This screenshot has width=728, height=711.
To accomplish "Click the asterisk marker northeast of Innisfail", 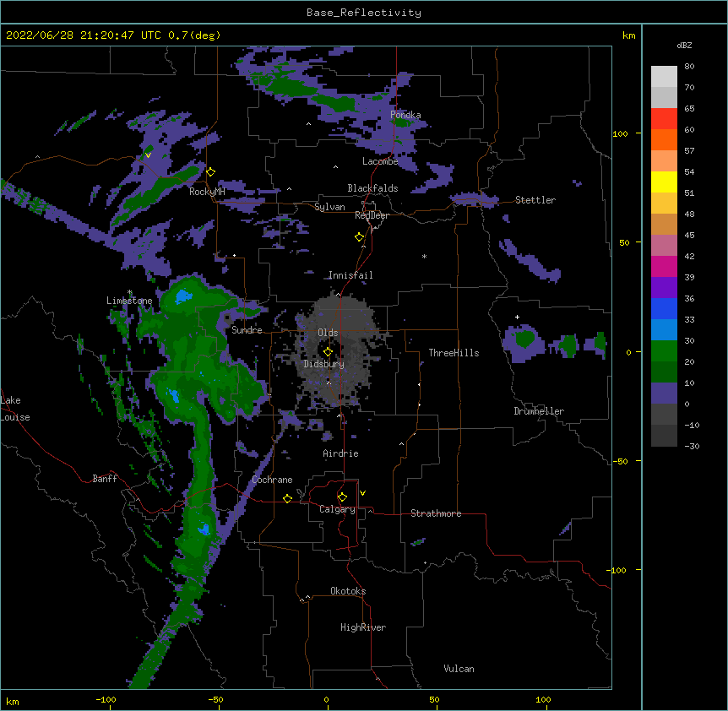I will 424,256.
